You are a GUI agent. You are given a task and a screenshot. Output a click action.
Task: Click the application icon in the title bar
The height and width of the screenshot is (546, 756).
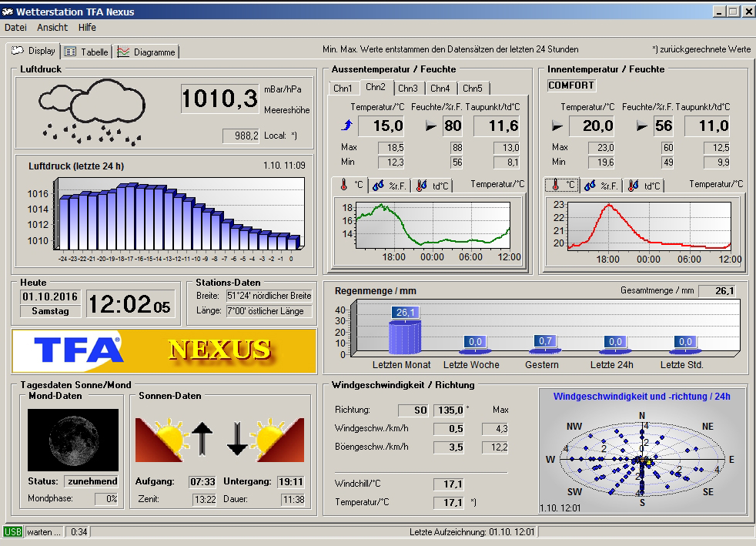pos(8,12)
